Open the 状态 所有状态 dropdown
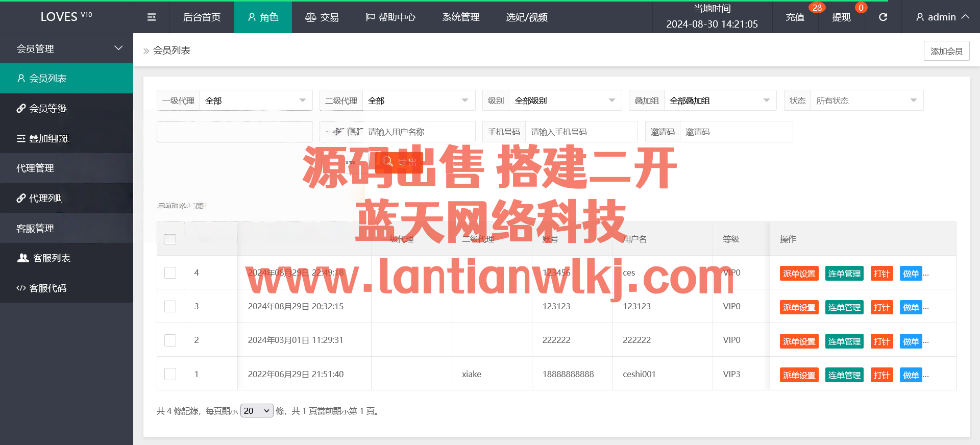This screenshot has height=445, width=980. (x=866, y=101)
